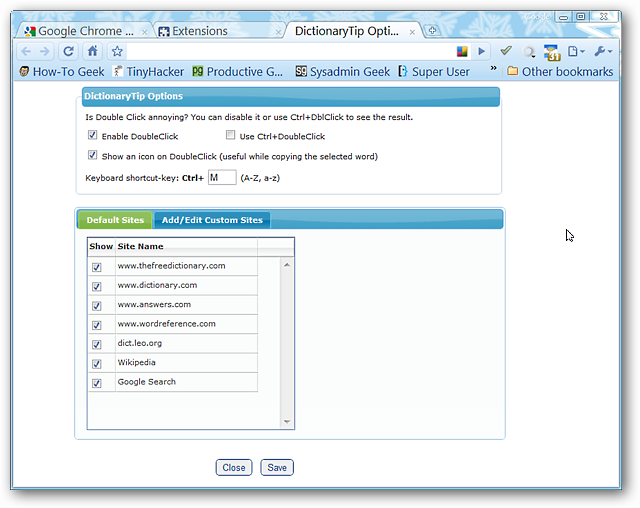Toggle the Enable DoubleClick checkbox
The width and height of the screenshot is (640, 508).
(x=93, y=135)
